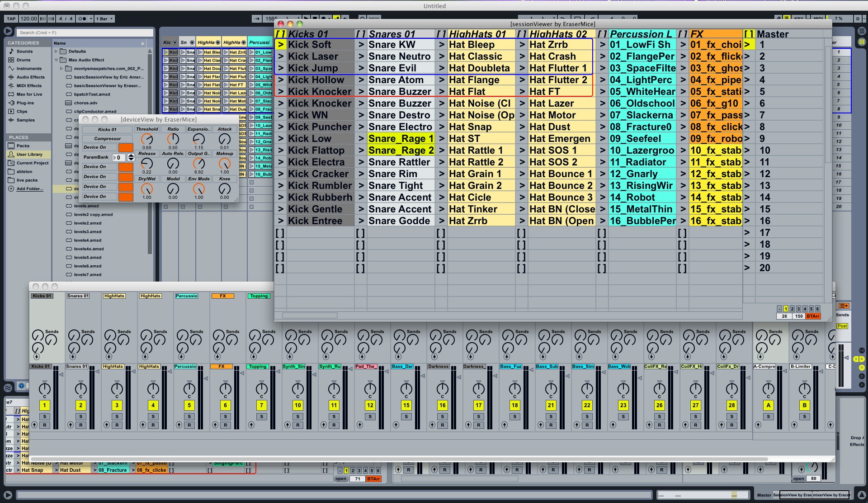Click the Sounds category note icon

tap(11, 52)
